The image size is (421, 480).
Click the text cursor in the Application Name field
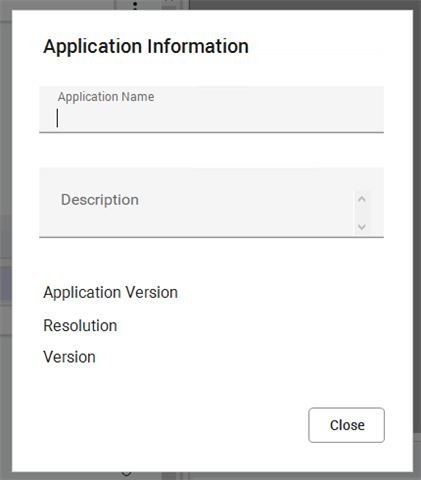point(57,118)
